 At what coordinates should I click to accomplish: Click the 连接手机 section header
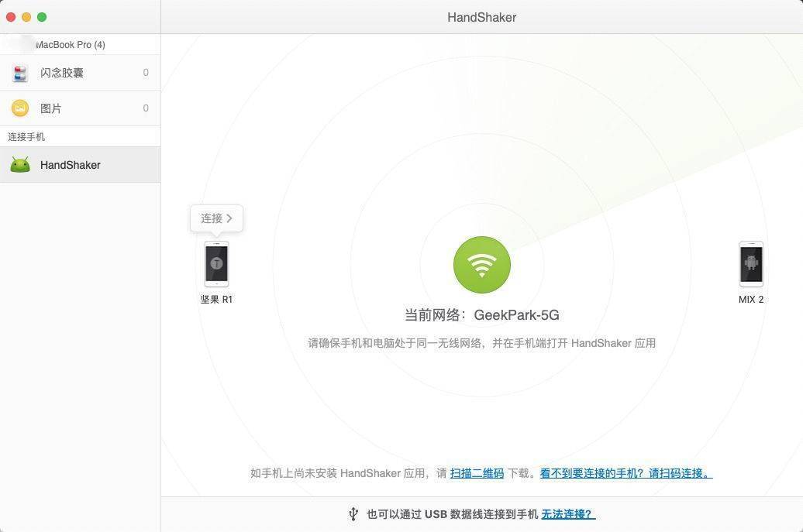tap(24, 136)
